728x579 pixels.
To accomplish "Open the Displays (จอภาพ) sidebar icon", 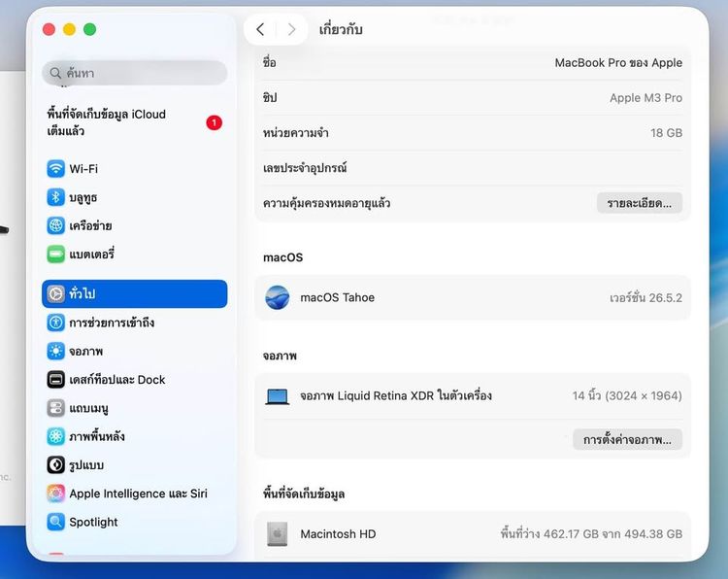I will [55, 351].
